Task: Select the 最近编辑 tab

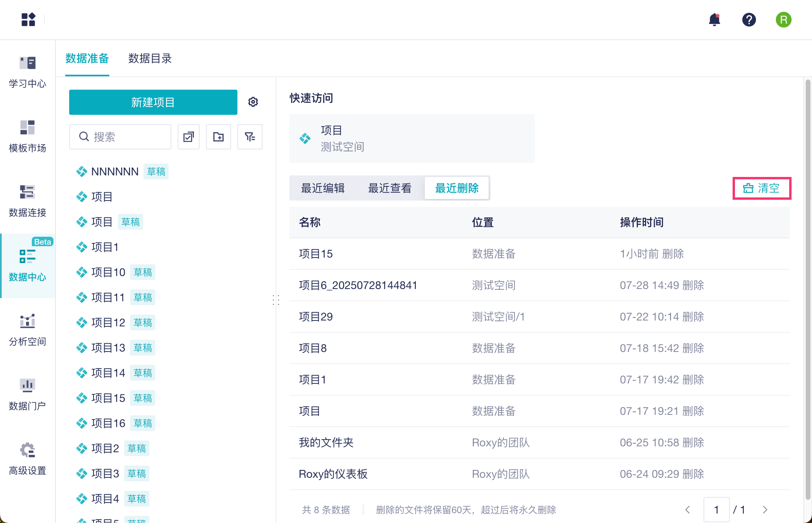Action: point(323,188)
